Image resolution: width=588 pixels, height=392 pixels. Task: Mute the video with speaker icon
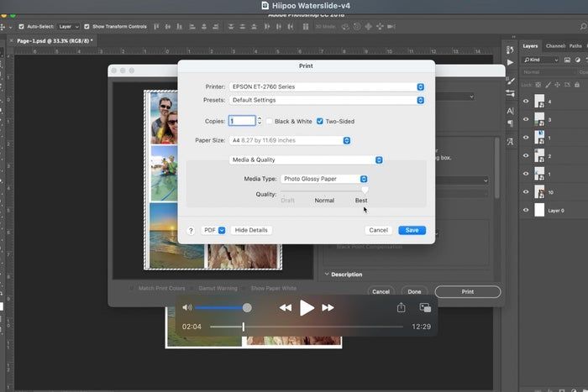click(x=186, y=308)
